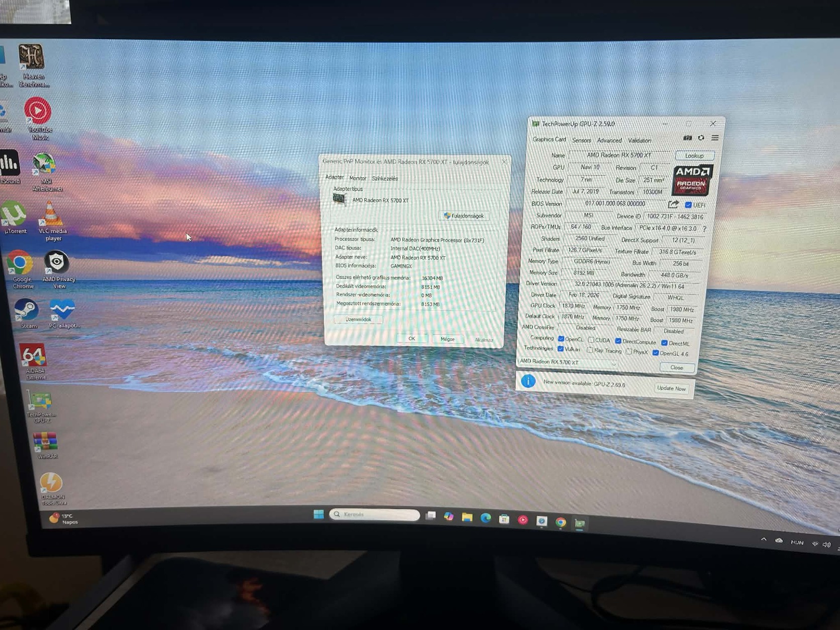Click the volume icon in the system tray
The width and height of the screenshot is (840, 630).
pyautogui.click(x=826, y=545)
